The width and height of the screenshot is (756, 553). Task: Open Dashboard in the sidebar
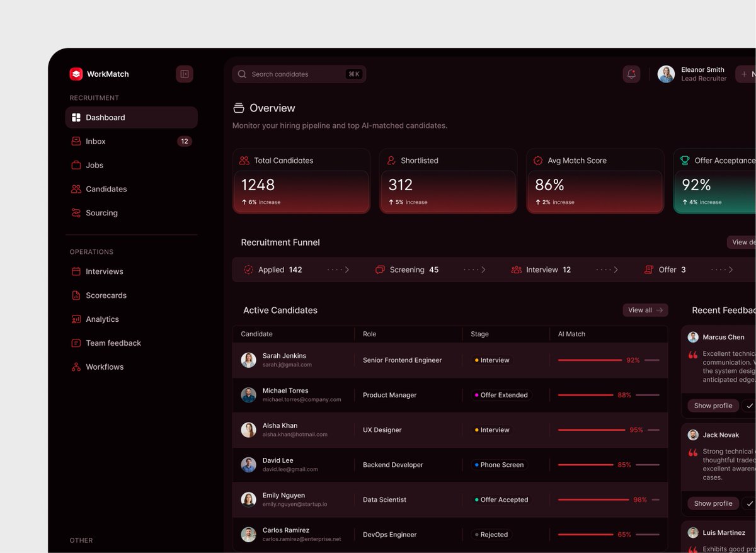tap(132, 117)
